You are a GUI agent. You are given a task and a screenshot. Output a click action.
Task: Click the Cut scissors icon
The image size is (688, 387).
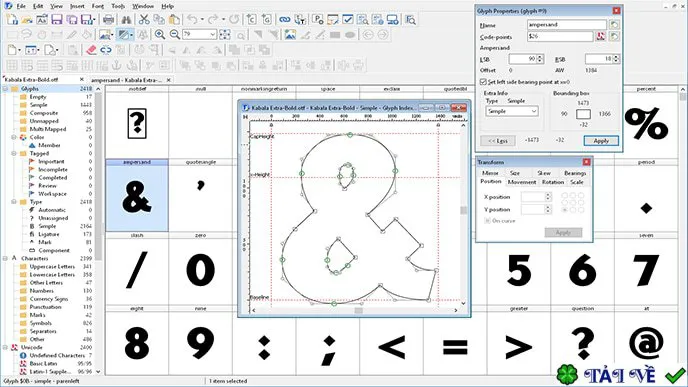tap(144, 20)
